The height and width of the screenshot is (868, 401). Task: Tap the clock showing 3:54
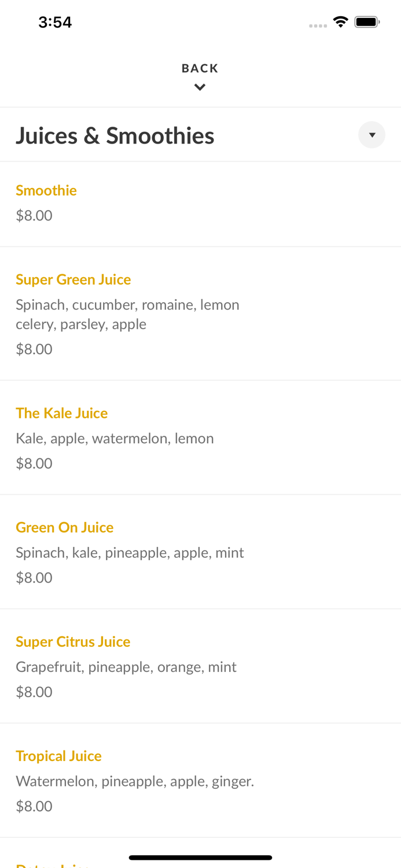pyautogui.click(x=55, y=22)
